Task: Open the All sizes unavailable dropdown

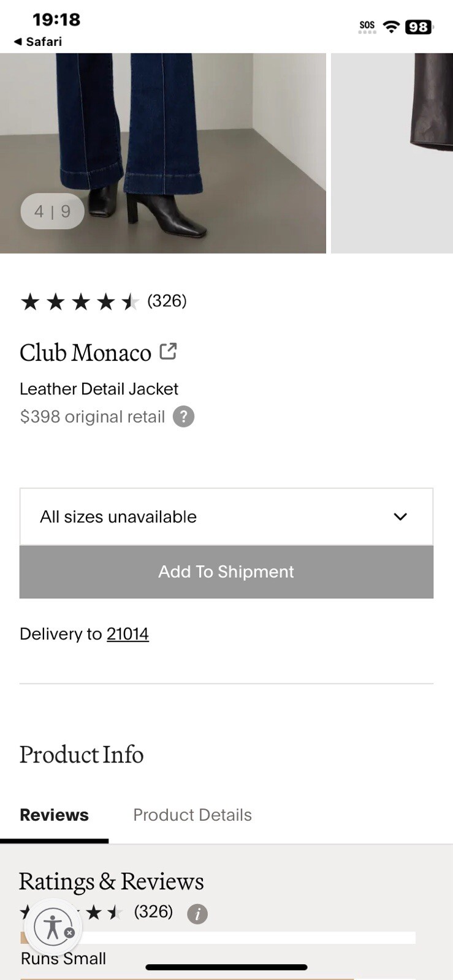Action: coord(226,516)
